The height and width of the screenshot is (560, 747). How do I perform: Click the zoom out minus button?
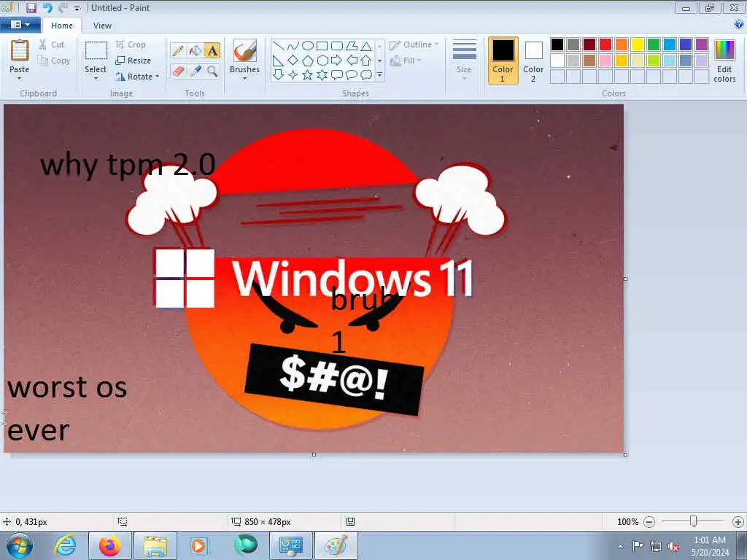(649, 522)
